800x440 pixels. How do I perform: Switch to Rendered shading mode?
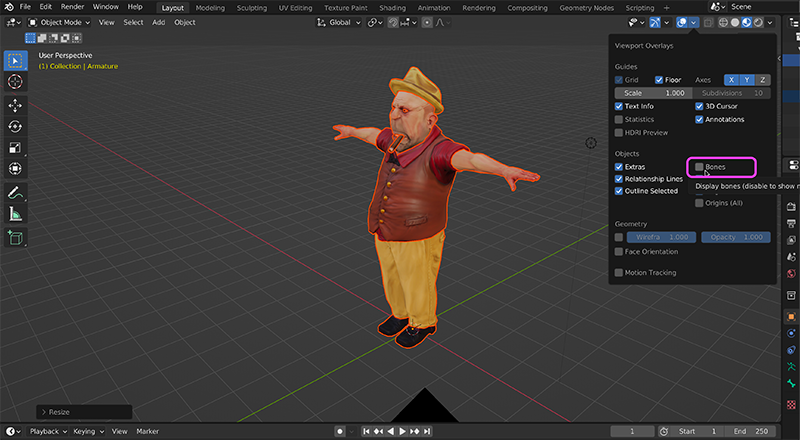tap(758, 22)
